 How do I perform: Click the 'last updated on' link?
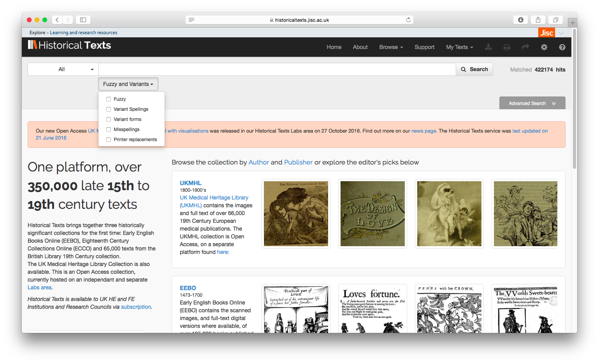pyautogui.click(x=530, y=131)
